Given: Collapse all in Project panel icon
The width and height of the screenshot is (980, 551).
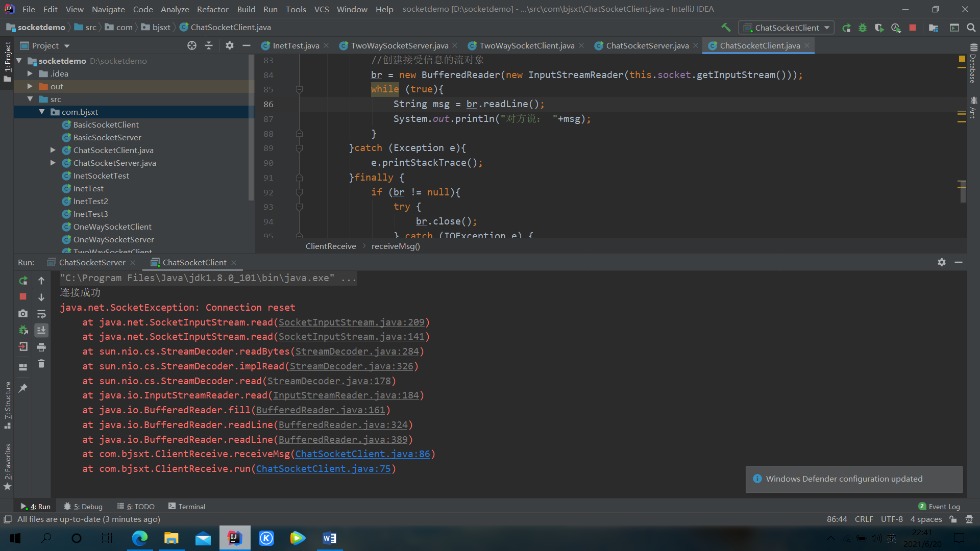Looking at the screenshot, I should (x=209, y=45).
